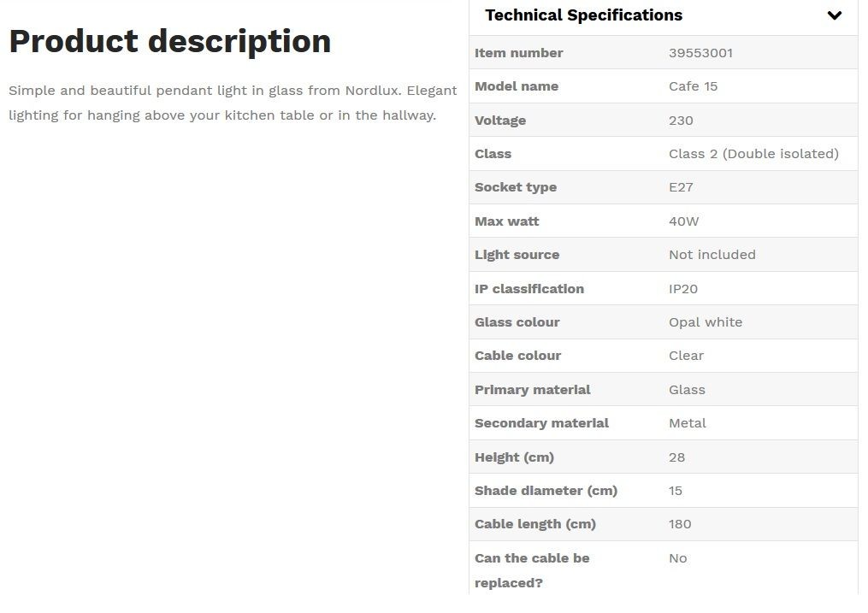Screen dimensions: 868x613
Task: Click the Cable colour Clear value
Action: pos(686,356)
